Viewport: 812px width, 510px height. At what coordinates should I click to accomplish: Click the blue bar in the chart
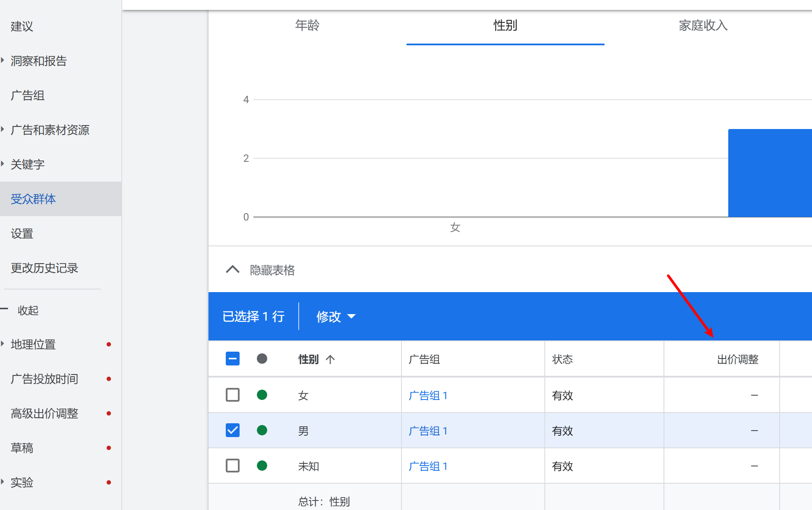(769, 173)
